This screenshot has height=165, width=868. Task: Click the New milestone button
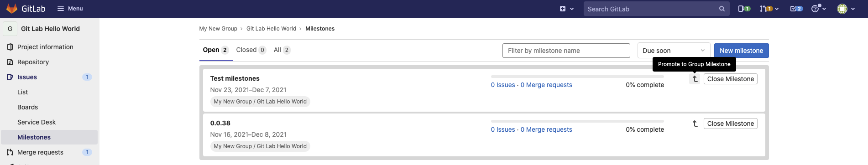[741, 51]
